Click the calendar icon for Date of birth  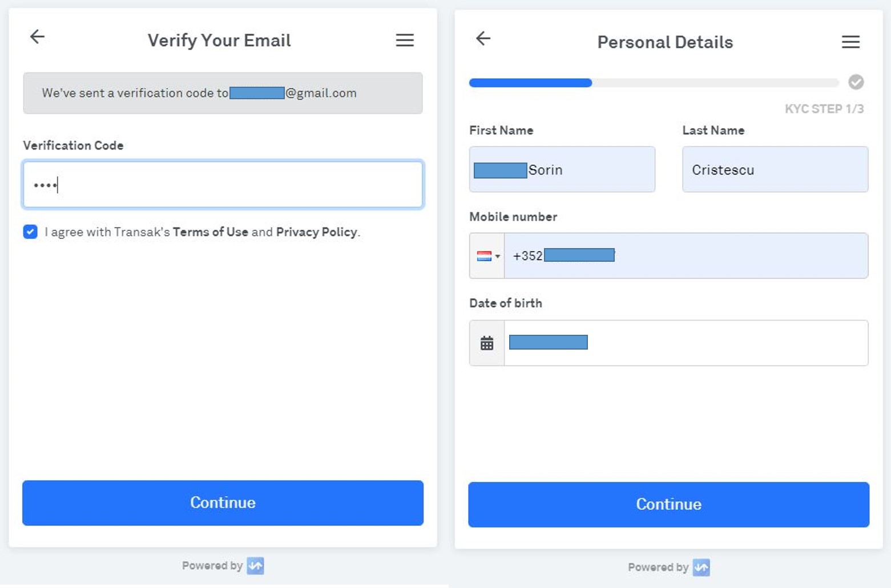487,343
